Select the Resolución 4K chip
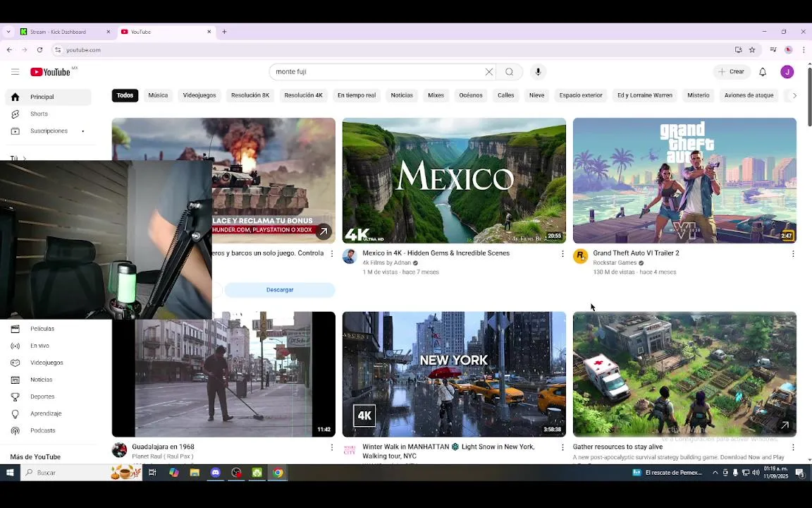The image size is (812, 508). click(304, 95)
